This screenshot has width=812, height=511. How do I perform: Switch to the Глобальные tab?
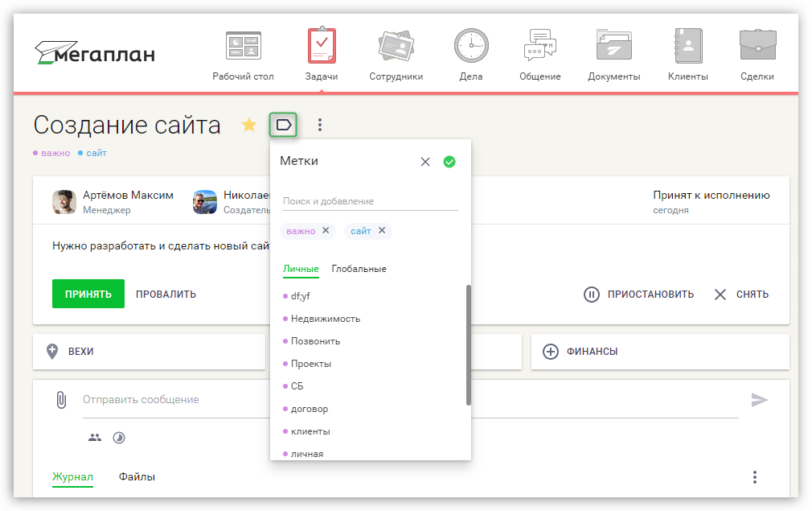coord(359,269)
